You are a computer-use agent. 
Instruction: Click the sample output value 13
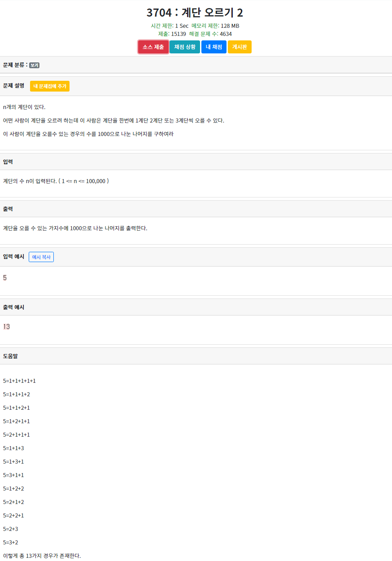(x=6, y=327)
